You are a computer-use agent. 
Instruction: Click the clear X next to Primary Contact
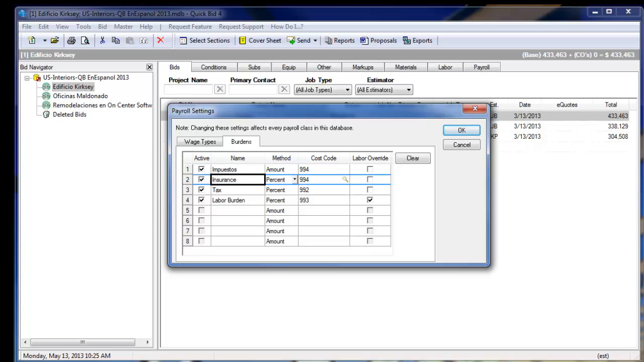coord(284,89)
